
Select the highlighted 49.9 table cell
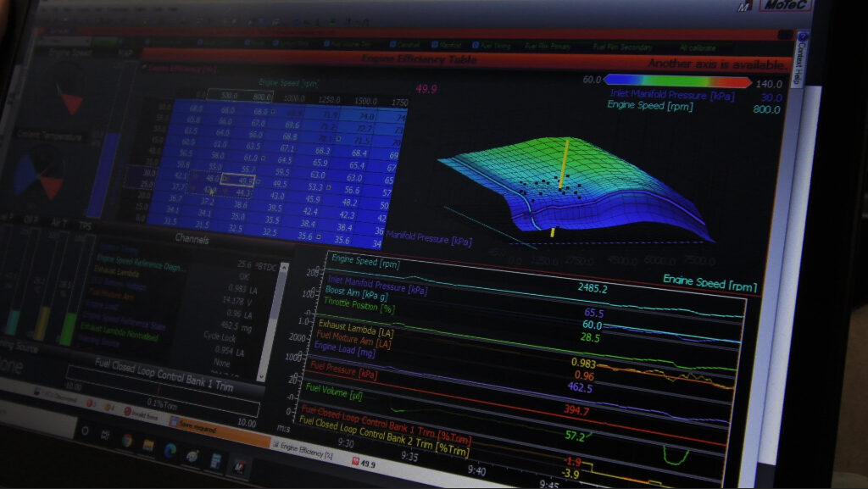238,180
